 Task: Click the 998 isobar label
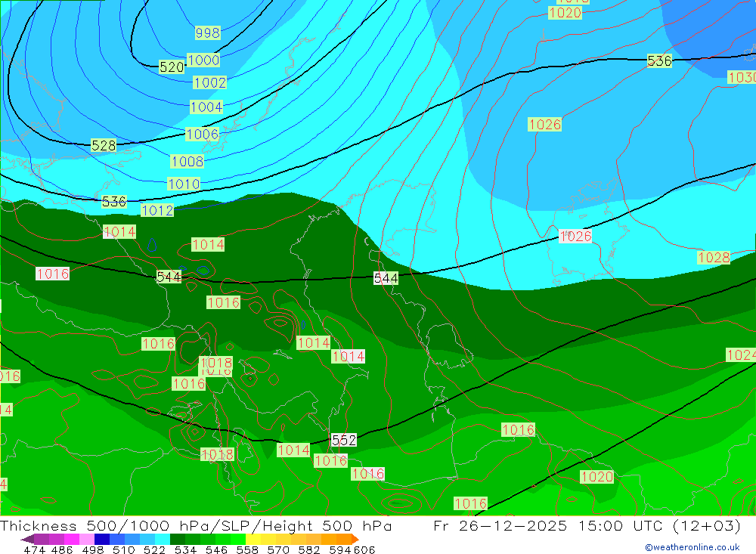(208, 32)
